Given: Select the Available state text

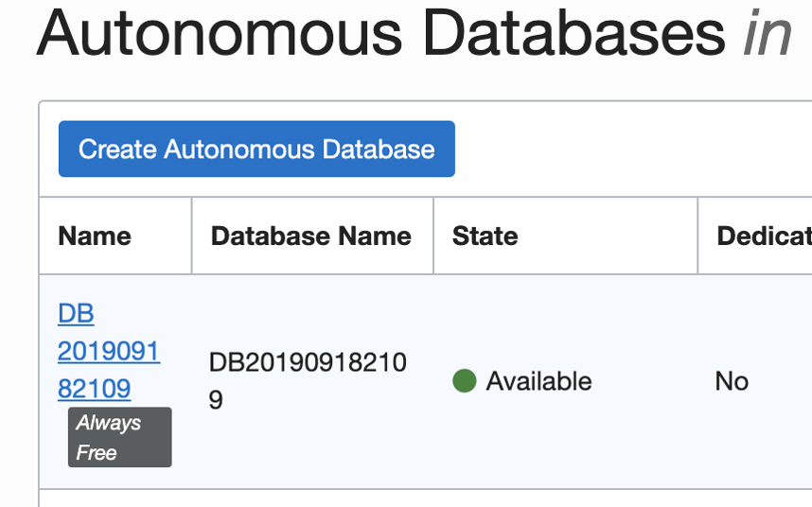Looking at the screenshot, I should pos(538,381).
